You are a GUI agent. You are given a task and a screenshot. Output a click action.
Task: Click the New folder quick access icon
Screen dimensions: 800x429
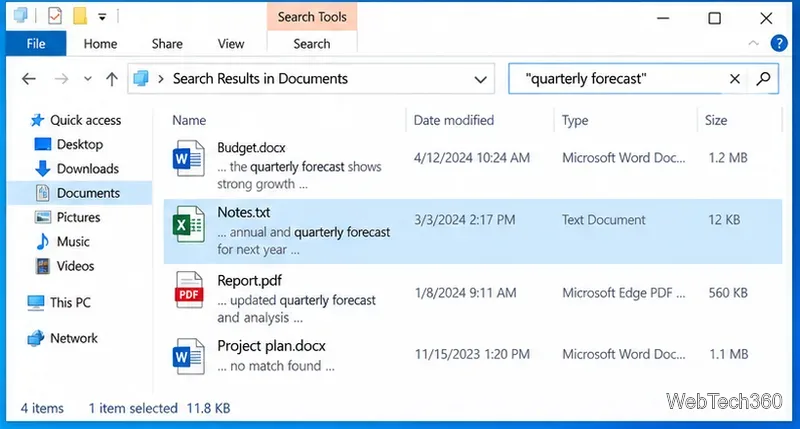pos(80,16)
